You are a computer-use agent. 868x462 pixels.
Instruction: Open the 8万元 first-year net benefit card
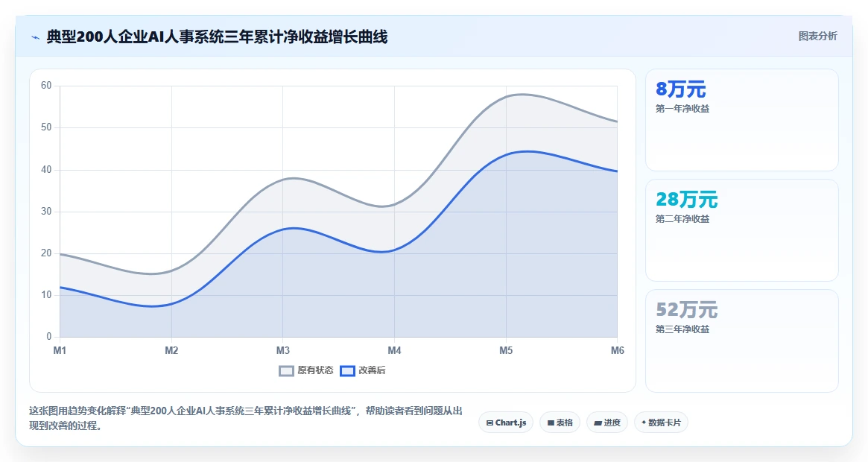point(742,120)
